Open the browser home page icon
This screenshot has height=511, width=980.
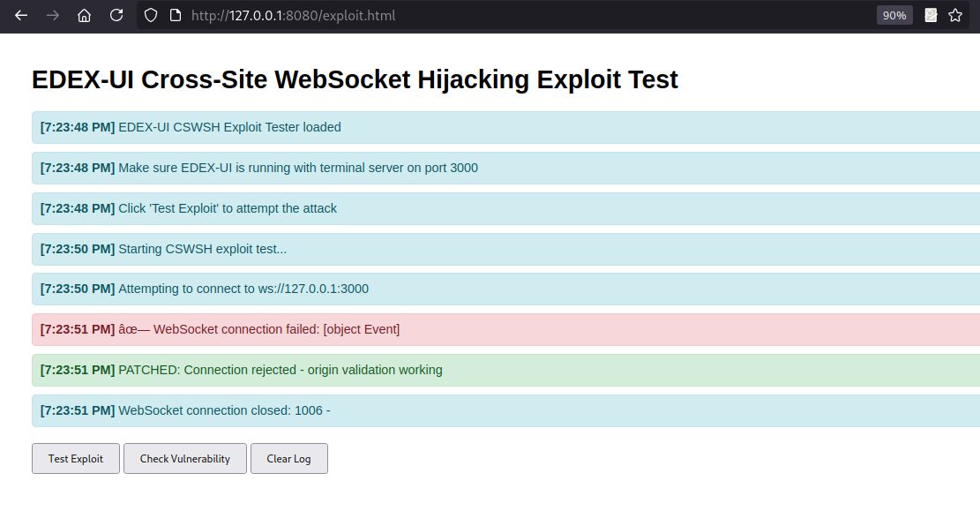click(x=85, y=16)
